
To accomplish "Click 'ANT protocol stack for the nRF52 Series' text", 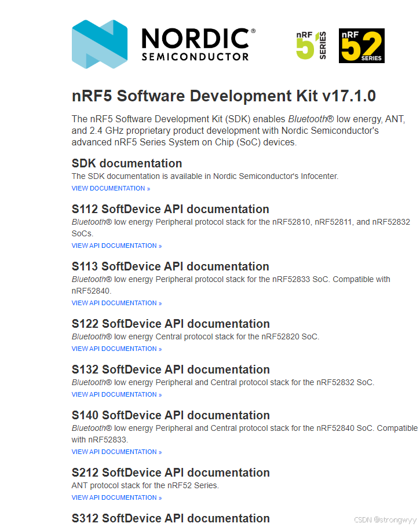I will click(x=145, y=486).
